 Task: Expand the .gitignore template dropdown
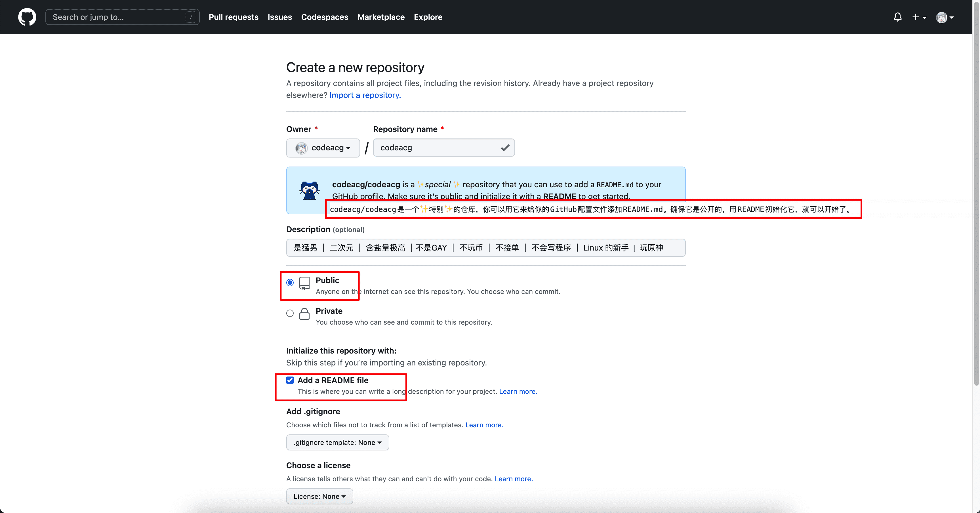[337, 442]
